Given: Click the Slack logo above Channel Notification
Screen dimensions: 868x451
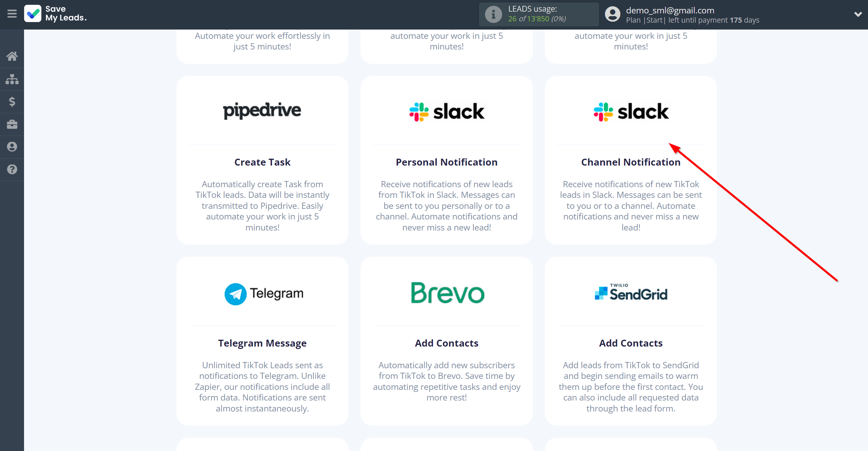Looking at the screenshot, I should click(631, 112).
